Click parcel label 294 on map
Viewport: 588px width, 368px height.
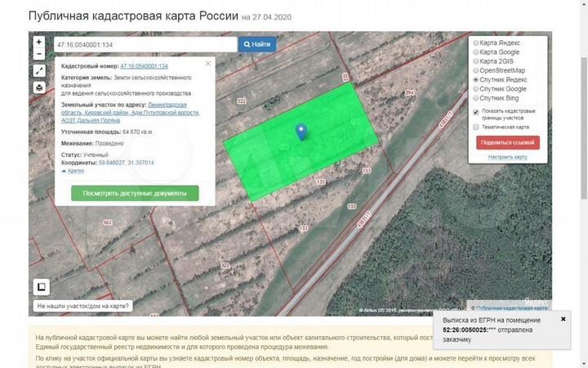pos(409,92)
